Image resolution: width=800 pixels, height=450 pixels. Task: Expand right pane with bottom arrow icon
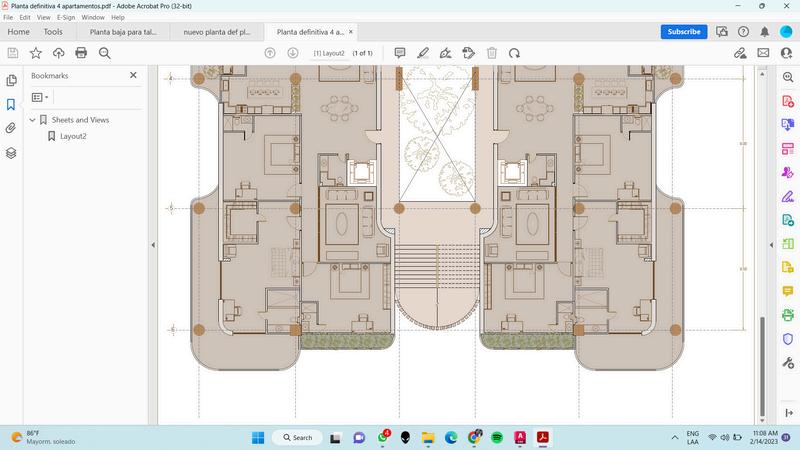(789, 412)
